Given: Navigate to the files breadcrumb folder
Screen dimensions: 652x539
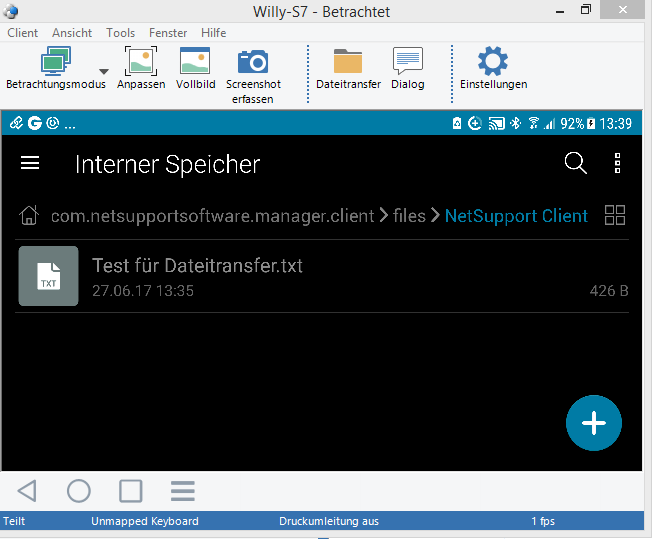Looking at the screenshot, I should click(409, 215).
